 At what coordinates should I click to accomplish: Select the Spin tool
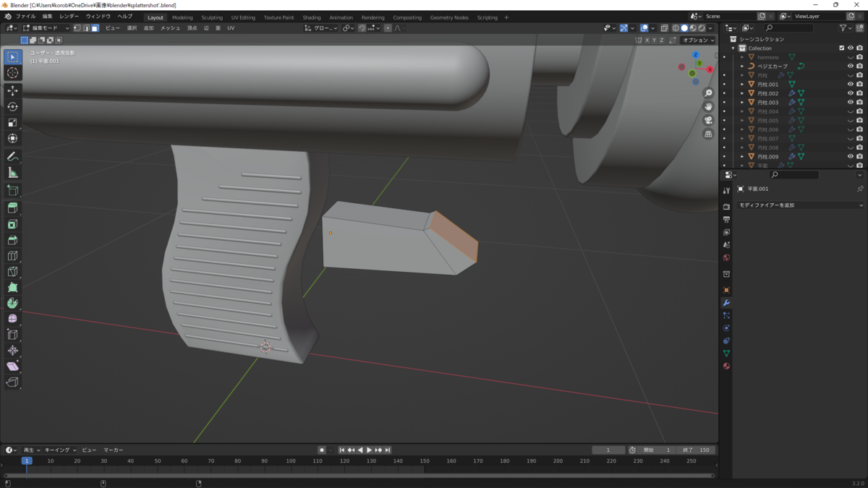pos(12,303)
